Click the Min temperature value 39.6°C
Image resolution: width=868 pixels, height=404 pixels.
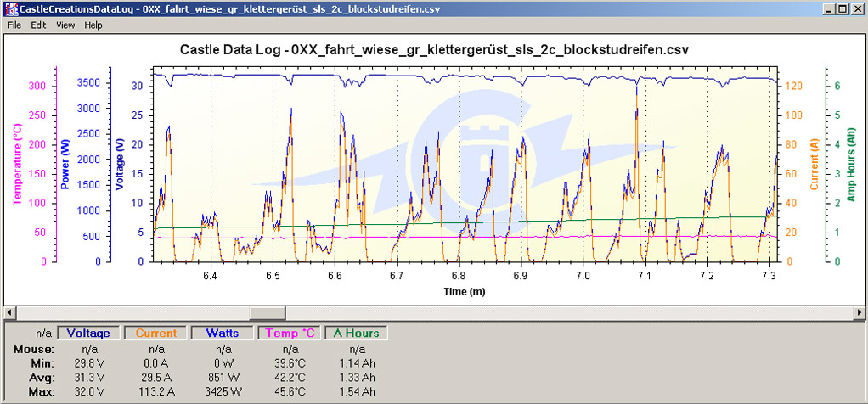(x=290, y=363)
